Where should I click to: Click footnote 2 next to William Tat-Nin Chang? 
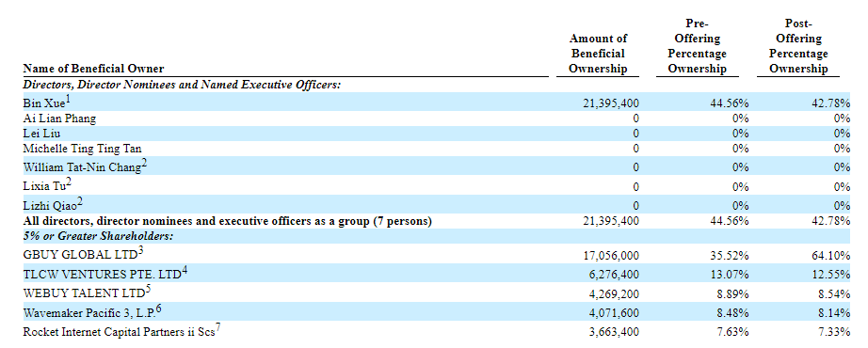[144, 164]
